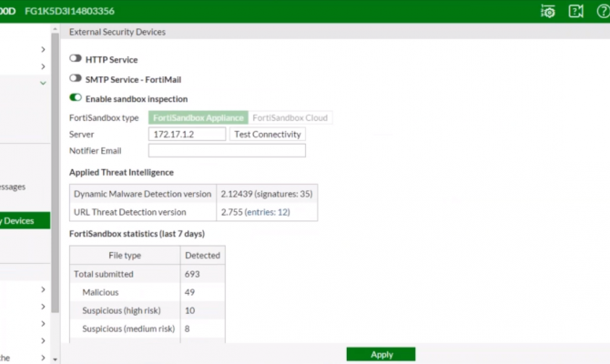Enable the SMTP Service - FortiMail toggle

click(76, 78)
